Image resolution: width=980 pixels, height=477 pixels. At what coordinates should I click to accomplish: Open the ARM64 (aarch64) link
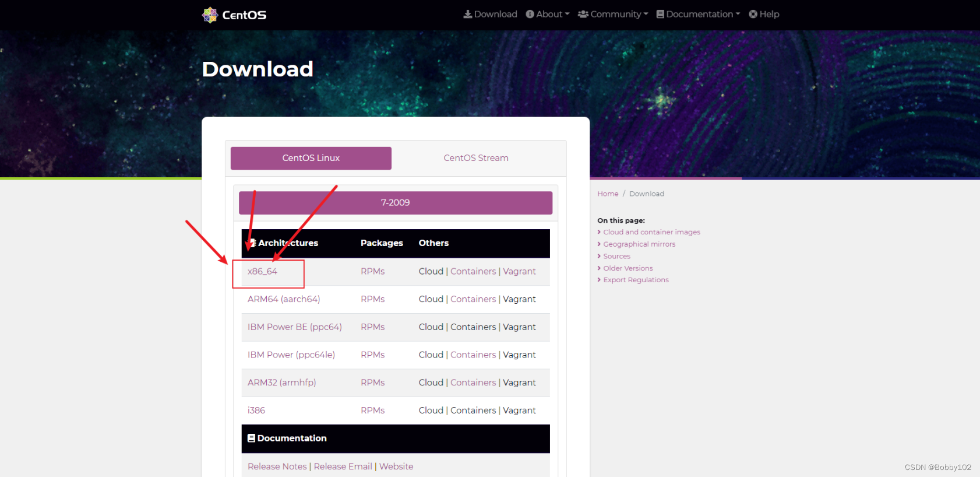[284, 299]
